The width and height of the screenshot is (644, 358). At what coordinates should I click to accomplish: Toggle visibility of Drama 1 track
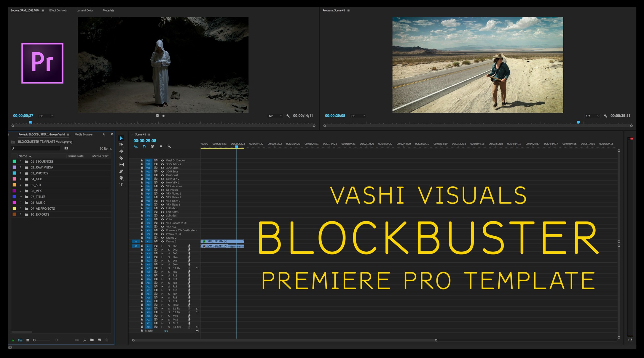pyautogui.click(x=162, y=241)
